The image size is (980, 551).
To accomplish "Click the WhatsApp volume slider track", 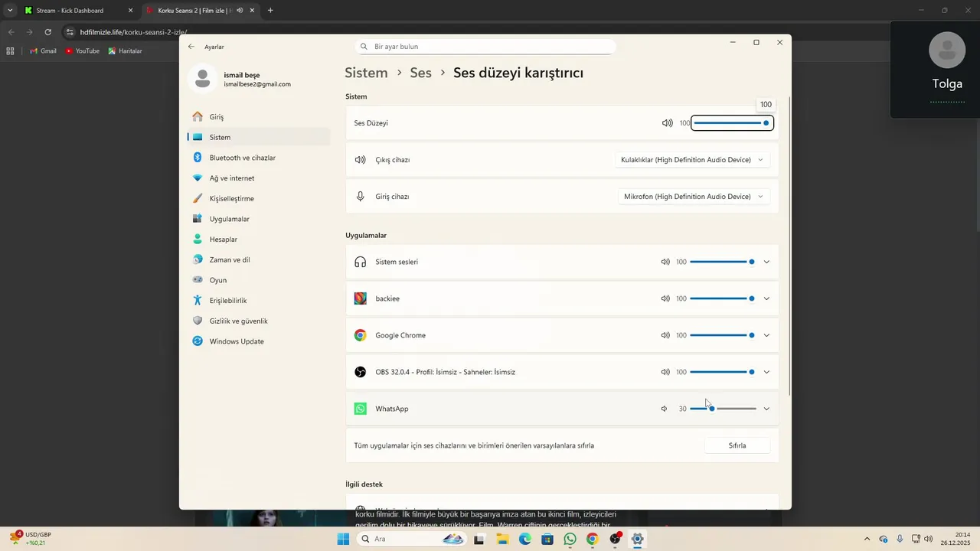I will click(735, 409).
